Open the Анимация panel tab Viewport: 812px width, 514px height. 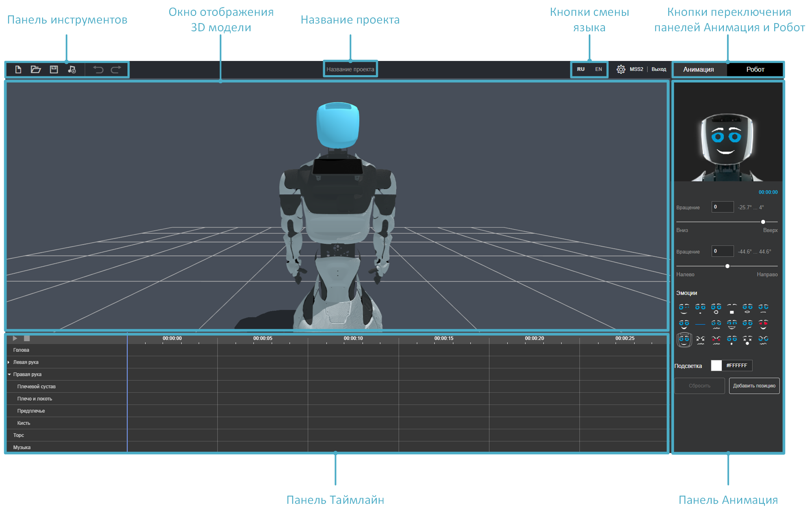[x=699, y=69]
